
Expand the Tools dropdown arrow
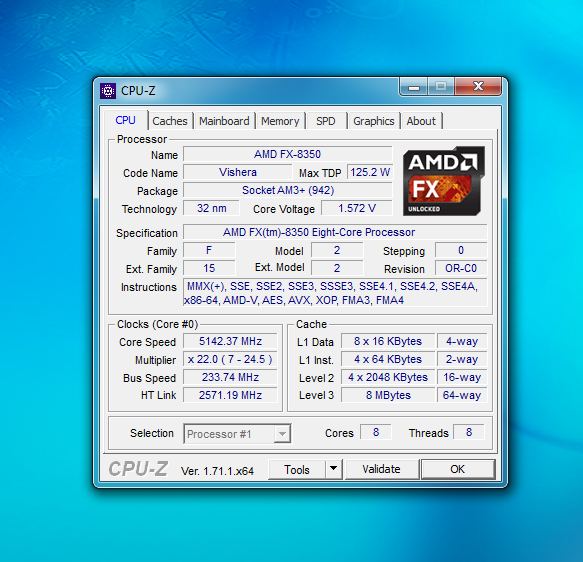[x=334, y=470]
